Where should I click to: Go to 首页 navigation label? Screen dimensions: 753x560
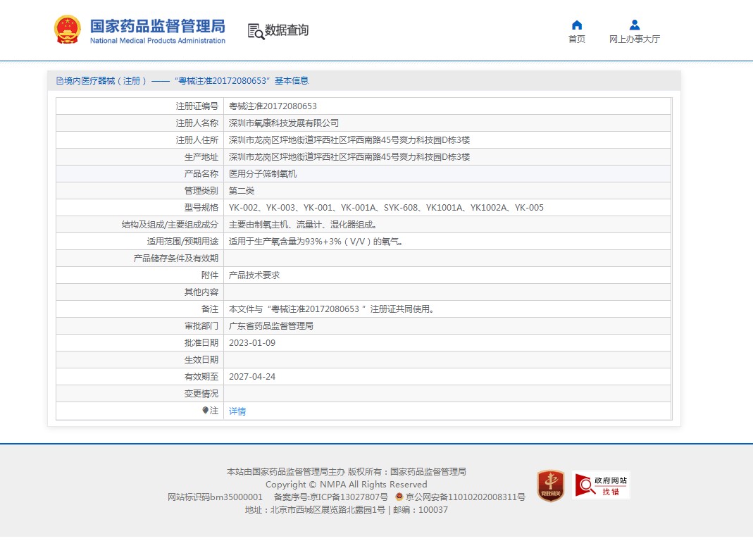577,39
